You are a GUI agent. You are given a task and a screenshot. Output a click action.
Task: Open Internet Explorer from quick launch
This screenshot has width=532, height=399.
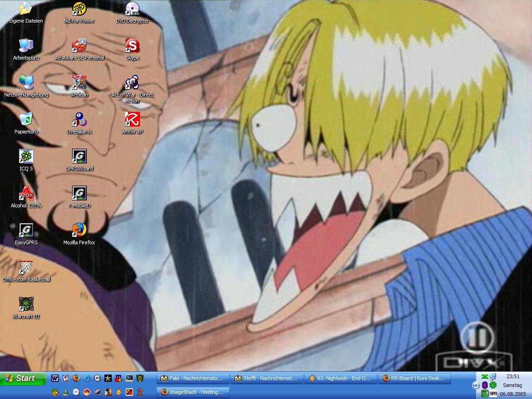[x=87, y=378]
